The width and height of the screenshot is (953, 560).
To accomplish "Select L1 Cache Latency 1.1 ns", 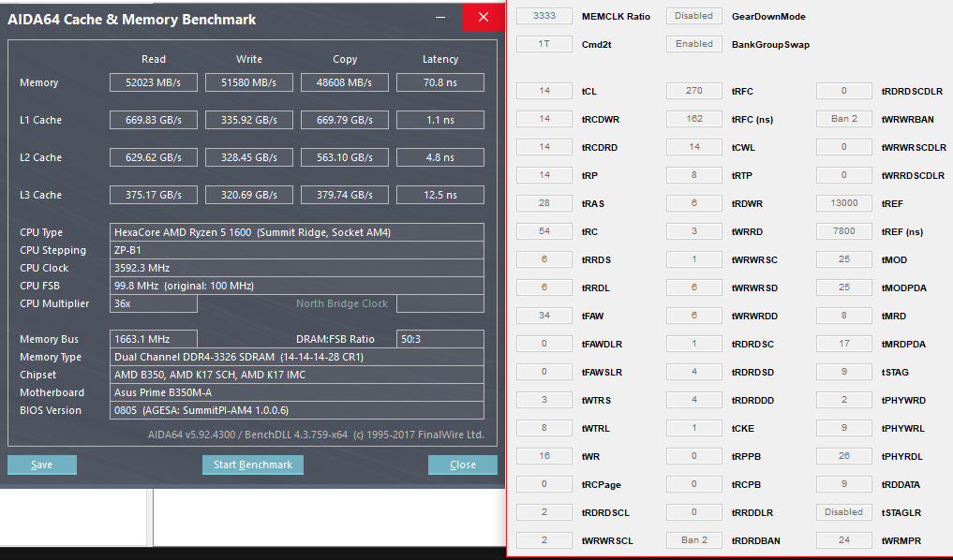I will 440,120.
